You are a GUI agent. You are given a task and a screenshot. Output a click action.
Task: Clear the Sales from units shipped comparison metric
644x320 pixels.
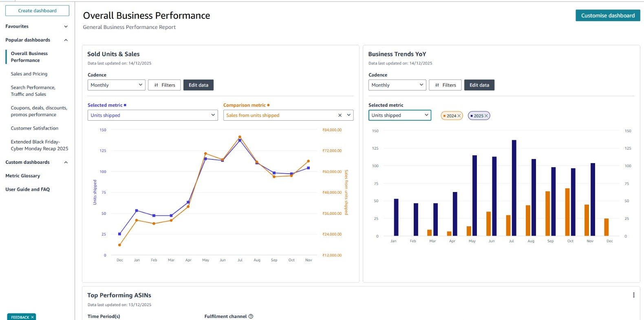point(340,115)
